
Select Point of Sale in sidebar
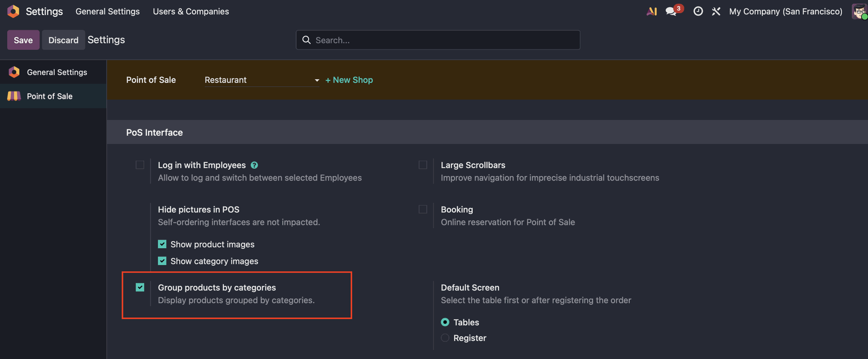[x=50, y=96]
